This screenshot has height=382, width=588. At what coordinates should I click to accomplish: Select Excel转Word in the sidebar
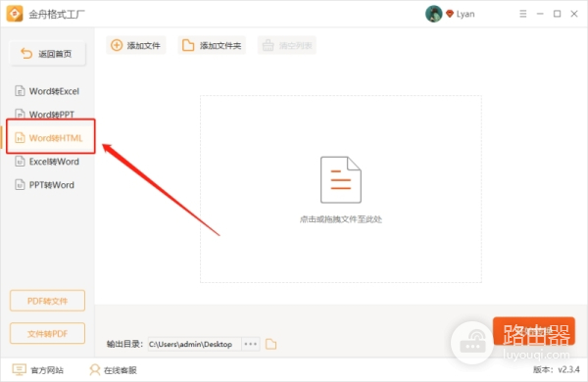coord(47,162)
